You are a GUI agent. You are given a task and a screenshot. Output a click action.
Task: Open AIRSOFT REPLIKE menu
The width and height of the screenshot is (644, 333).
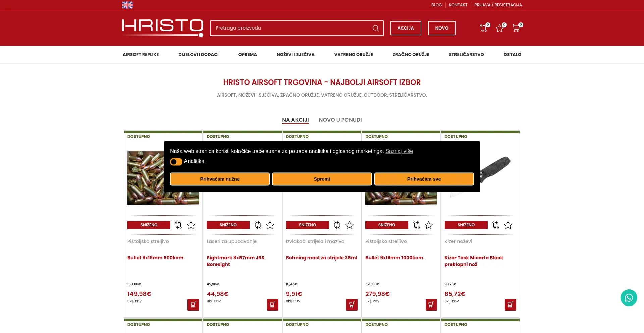click(x=141, y=55)
